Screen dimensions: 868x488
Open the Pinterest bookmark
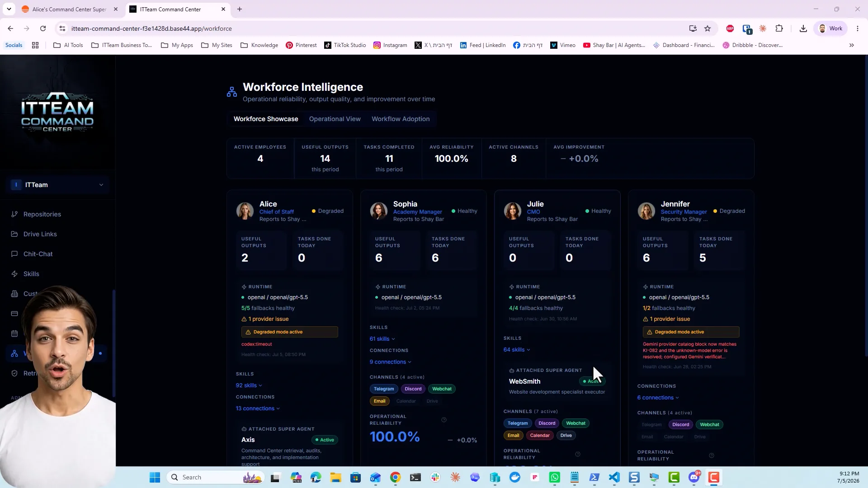(x=301, y=45)
